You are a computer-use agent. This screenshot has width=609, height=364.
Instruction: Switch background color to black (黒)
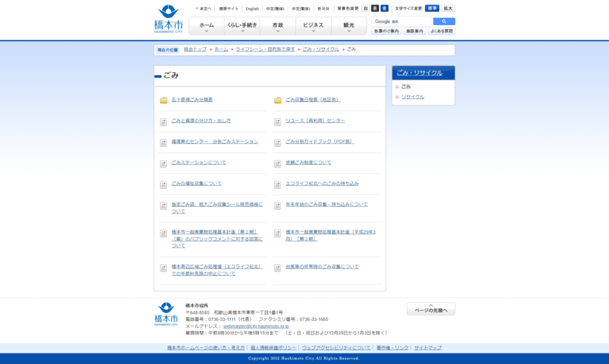375,9
